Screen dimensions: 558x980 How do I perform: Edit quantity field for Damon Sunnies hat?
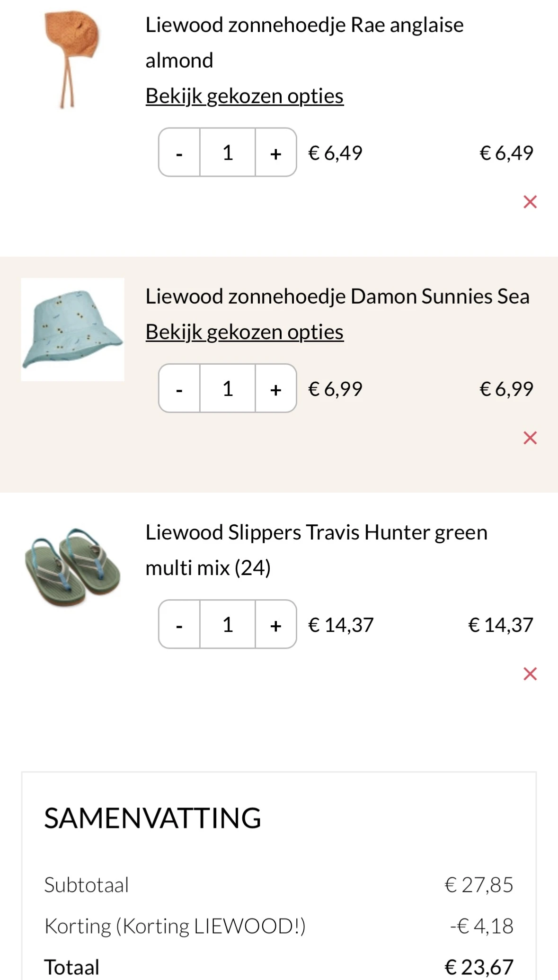[x=228, y=388]
